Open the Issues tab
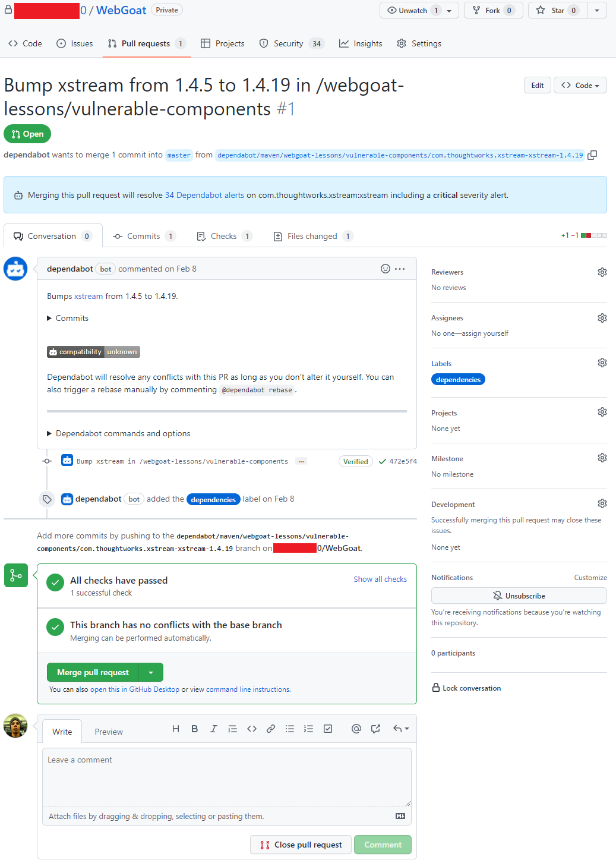This screenshot has height=863, width=616. [x=75, y=43]
